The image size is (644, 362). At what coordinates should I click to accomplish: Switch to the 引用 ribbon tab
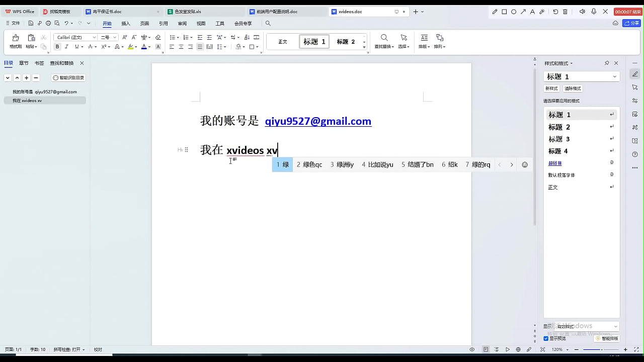(x=164, y=23)
